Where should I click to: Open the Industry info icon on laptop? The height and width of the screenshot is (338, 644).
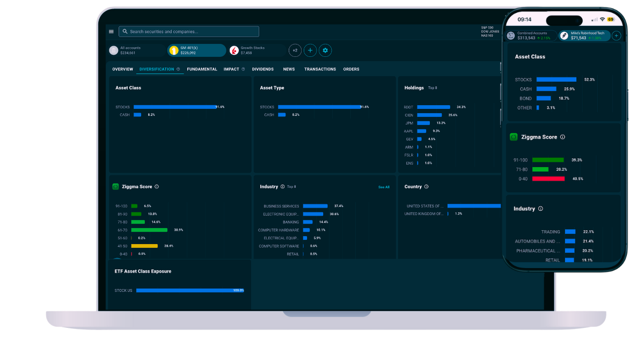[x=283, y=187]
